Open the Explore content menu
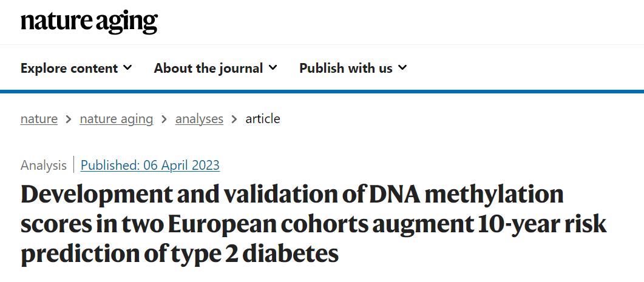 (69, 68)
